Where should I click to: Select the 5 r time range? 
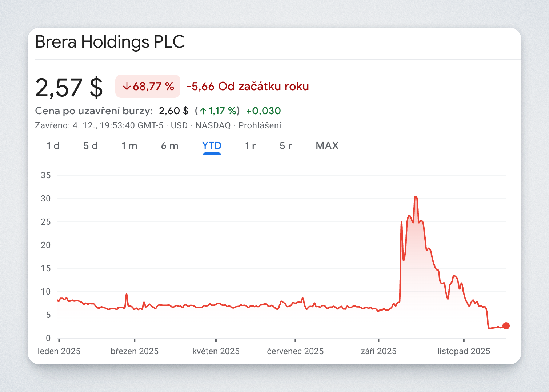tap(285, 146)
